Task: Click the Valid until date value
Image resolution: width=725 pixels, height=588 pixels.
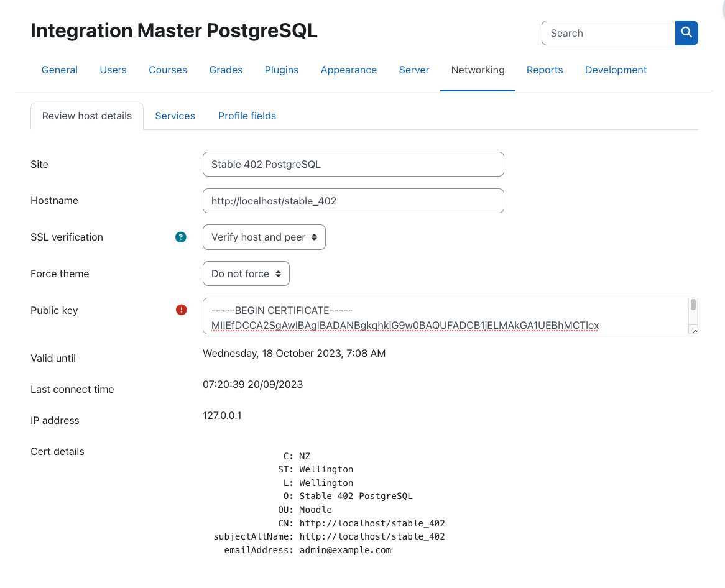Action: 294,353
